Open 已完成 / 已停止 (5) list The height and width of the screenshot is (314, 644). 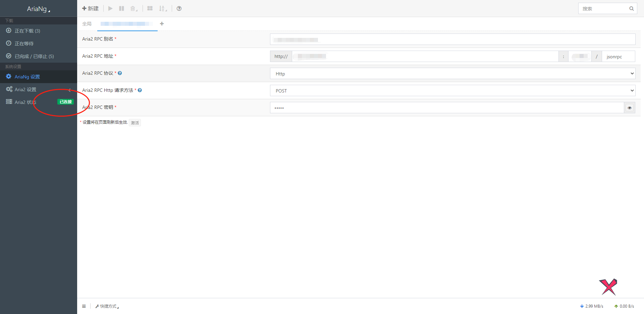pos(39,56)
